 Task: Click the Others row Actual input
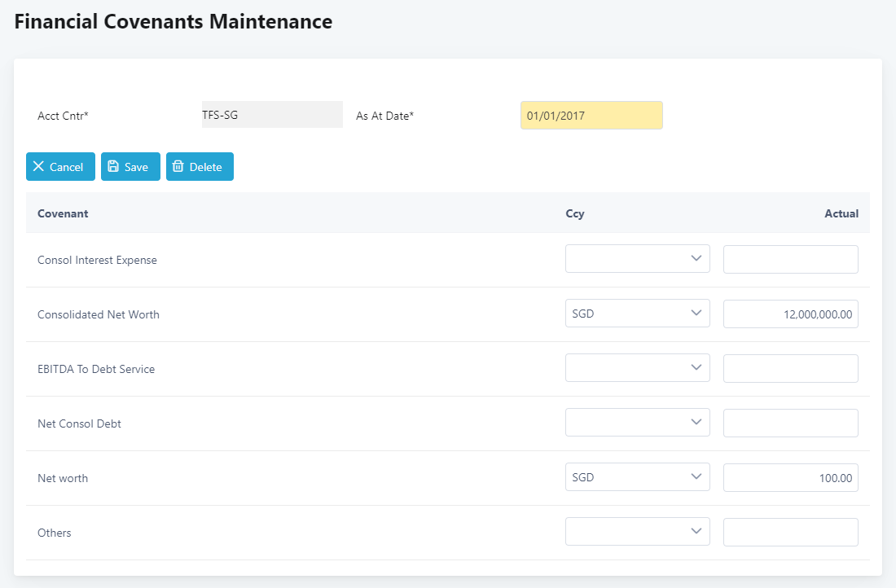tap(790, 532)
